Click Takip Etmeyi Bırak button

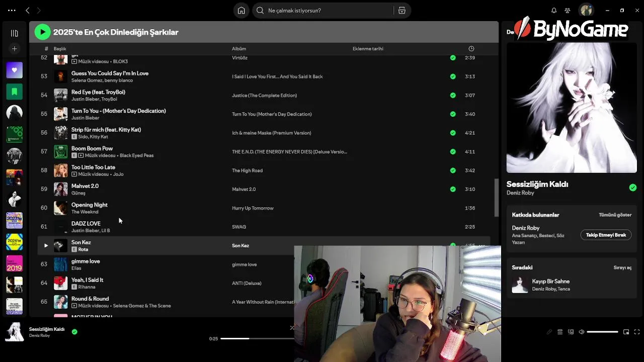click(606, 235)
